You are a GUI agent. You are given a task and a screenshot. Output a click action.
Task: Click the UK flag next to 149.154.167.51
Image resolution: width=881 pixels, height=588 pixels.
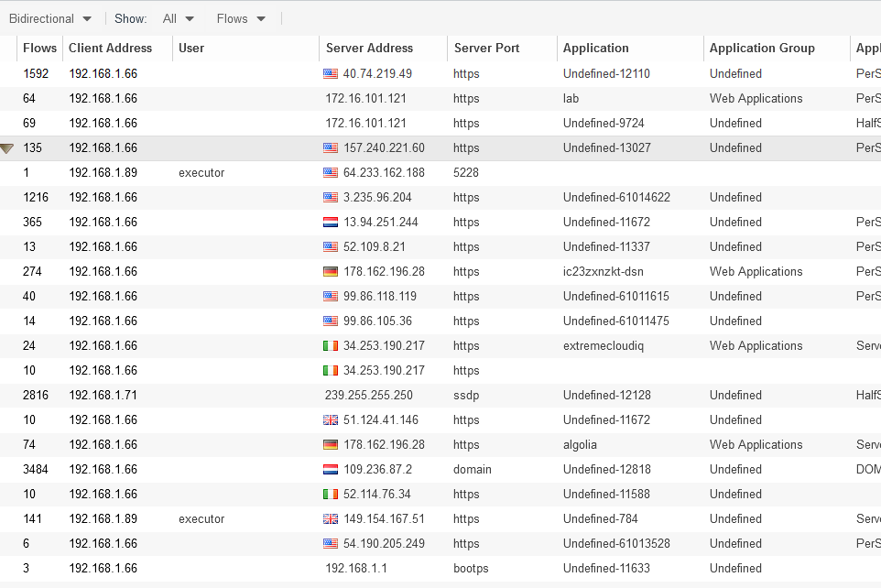coord(331,519)
